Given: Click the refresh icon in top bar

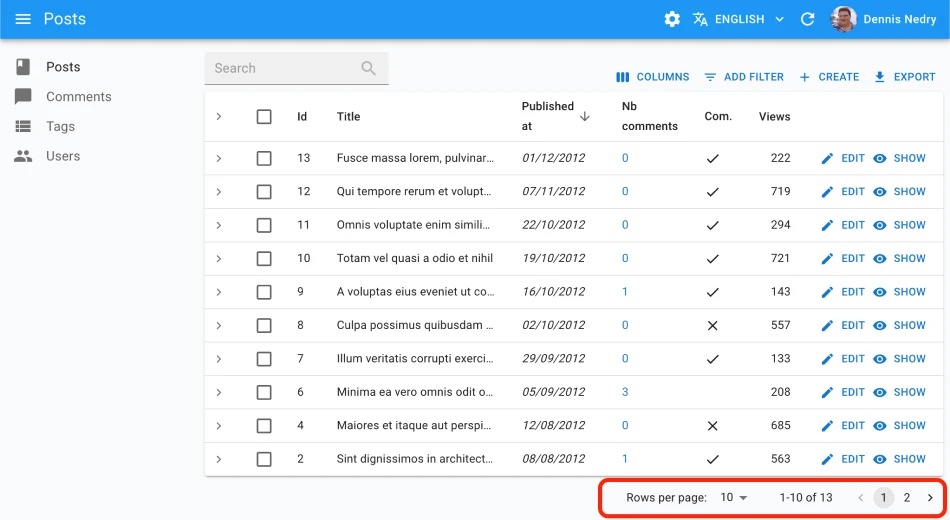Looking at the screenshot, I should click(x=808, y=19).
